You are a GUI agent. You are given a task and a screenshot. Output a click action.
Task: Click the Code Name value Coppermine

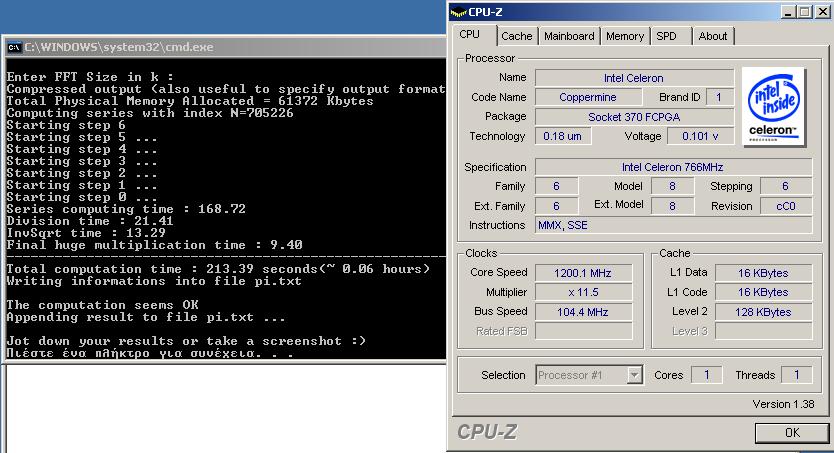(588, 97)
